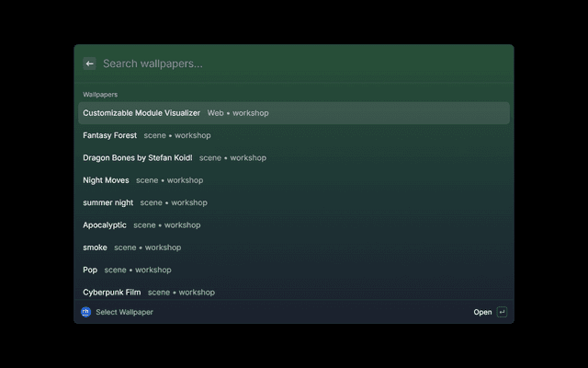Click the Open action button
The width and height of the screenshot is (588, 368).
click(x=482, y=312)
